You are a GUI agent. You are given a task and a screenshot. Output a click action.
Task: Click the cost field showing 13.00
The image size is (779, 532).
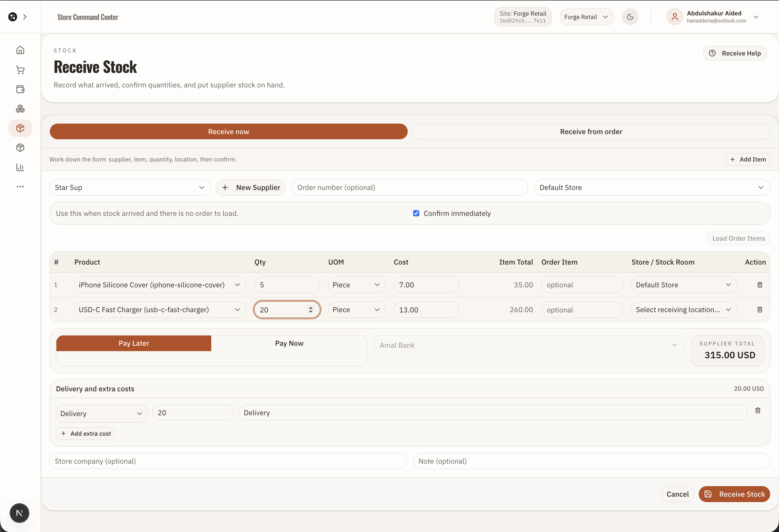pyautogui.click(x=427, y=309)
